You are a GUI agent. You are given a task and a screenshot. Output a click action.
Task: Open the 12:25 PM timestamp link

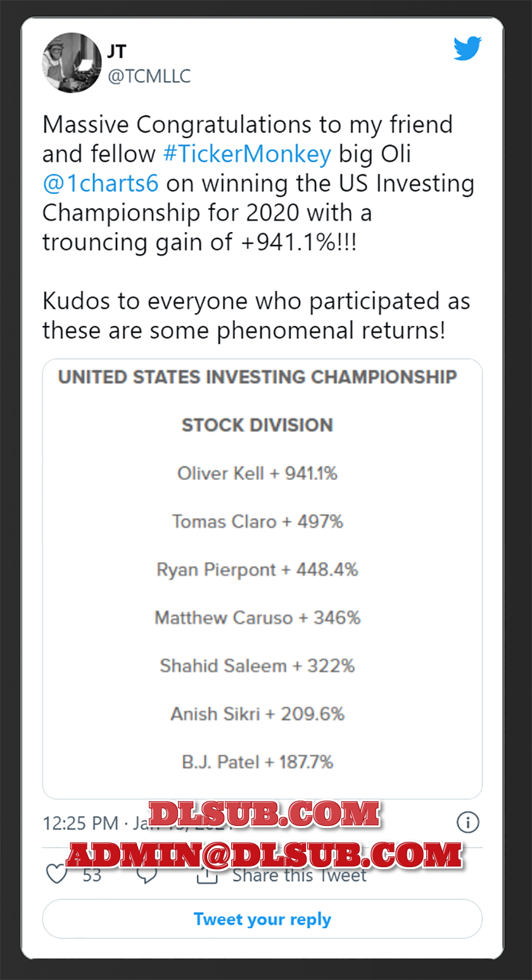pos(82,823)
